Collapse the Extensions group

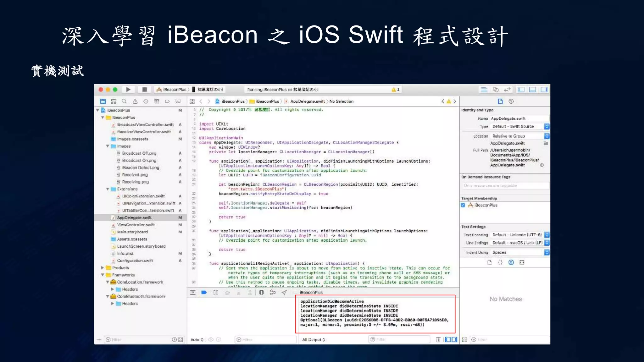click(x=108, y=189)
